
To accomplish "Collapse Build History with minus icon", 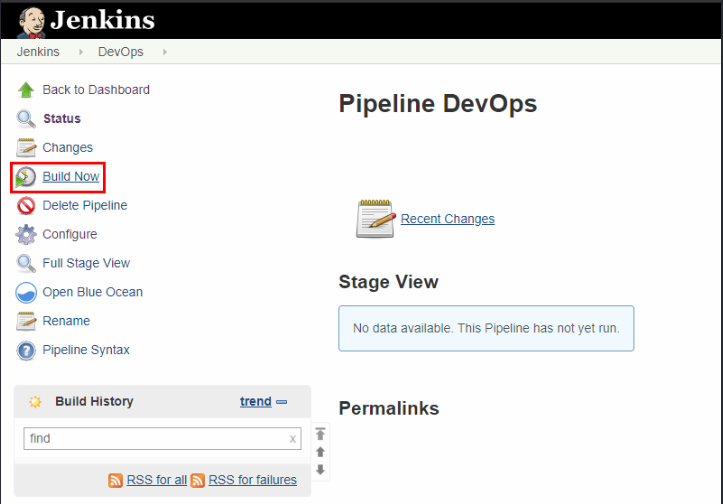I will click(281, 402).
